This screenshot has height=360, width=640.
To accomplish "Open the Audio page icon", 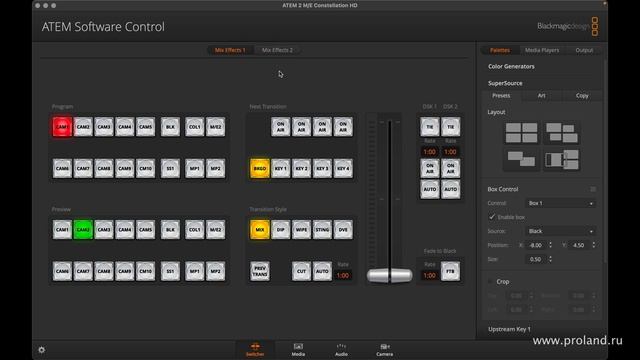I will pyautogui.click(x=341, y=350).
